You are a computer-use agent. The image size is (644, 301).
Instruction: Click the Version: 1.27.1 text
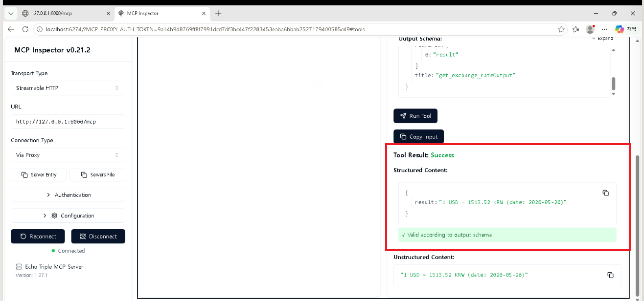point(31,276)
